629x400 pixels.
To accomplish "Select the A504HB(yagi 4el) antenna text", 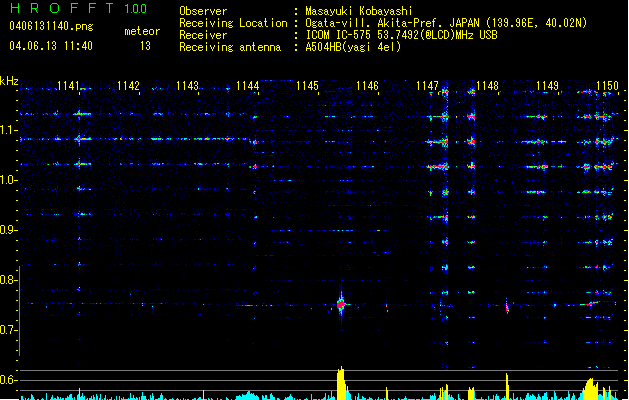I will coord(353,47).
